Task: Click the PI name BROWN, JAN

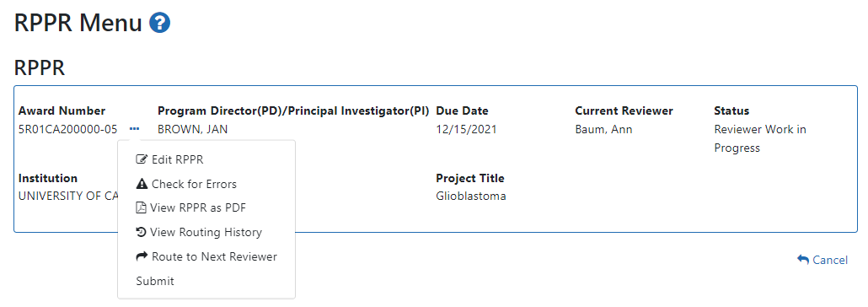Action: point(193,130)
